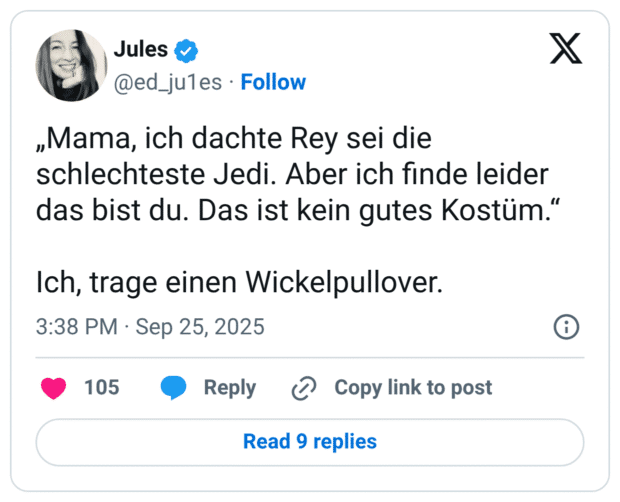Click the chain link copy icon

click(x=303, y=388)
